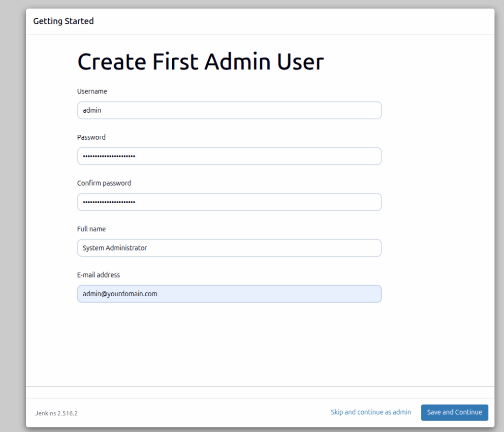Click the Getting Started header text
This screenshot has height=432, width=504.
(63, 21)
